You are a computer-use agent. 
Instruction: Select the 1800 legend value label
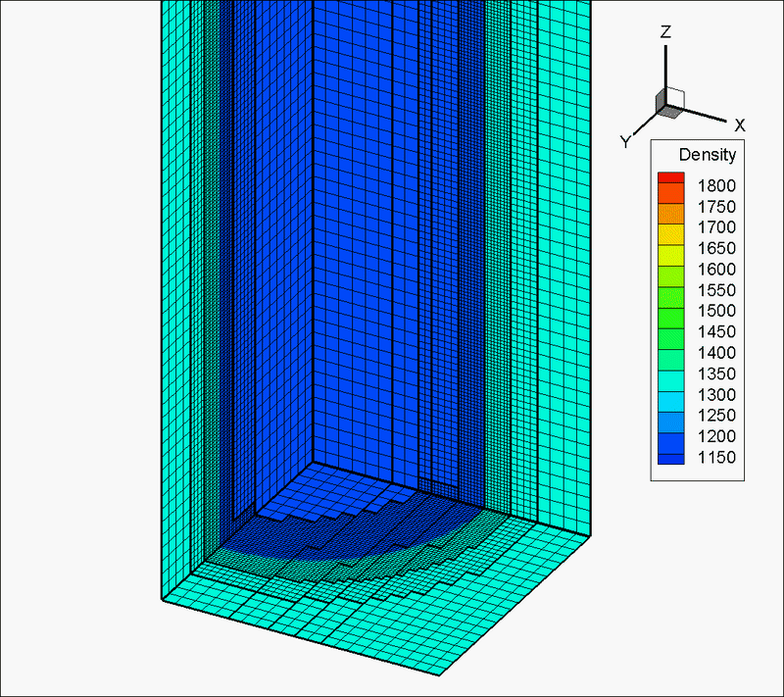pos(716,186)
